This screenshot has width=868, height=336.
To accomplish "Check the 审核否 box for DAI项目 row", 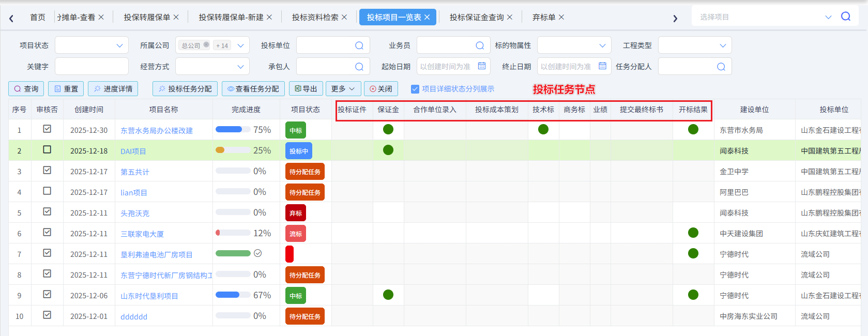I will click(x=47, y=149).
